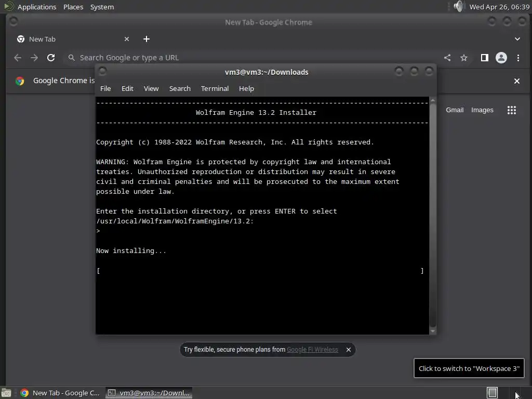Open the terminal Help menu
This screenshot has height=399, width=532.
(x=246, y=88)
